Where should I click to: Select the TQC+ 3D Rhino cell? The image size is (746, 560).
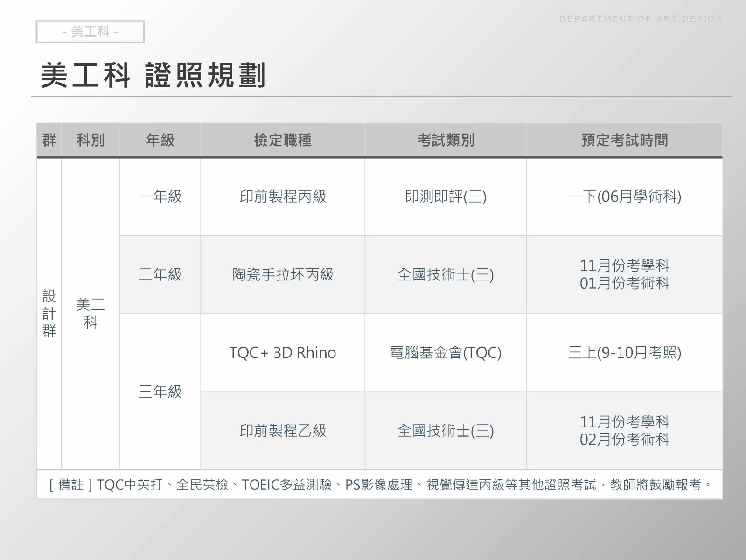(x=283, y=352)
